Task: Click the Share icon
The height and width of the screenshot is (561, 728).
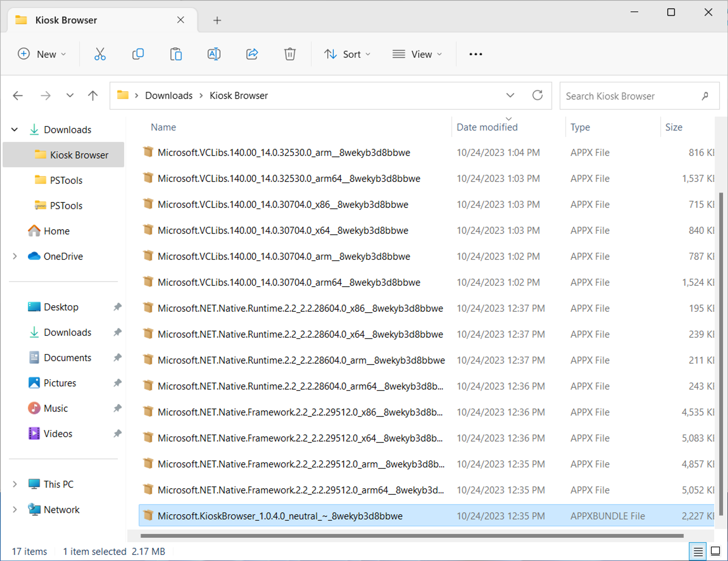Action: point(252,54)
